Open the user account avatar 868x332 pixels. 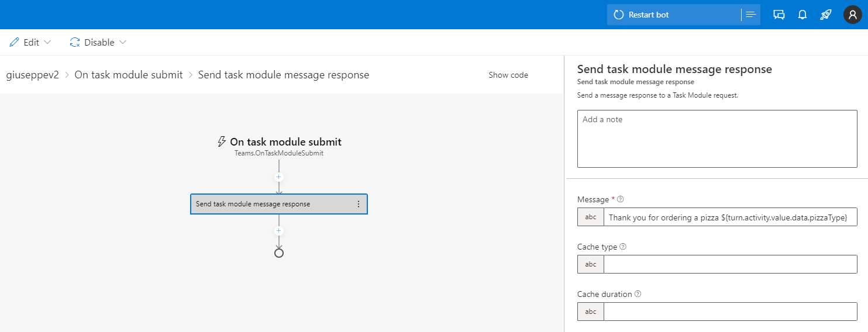point(852,15)
